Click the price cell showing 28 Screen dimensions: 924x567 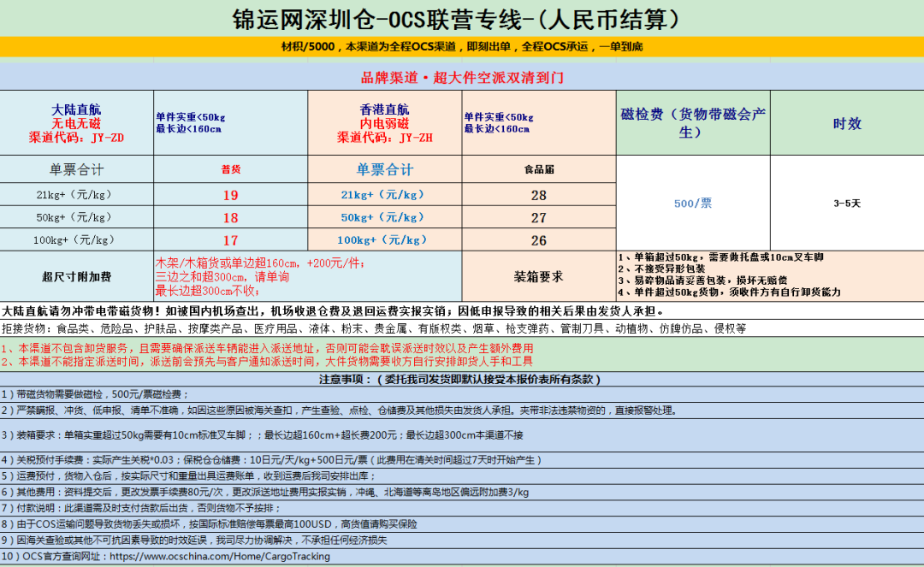click(538, 195)
